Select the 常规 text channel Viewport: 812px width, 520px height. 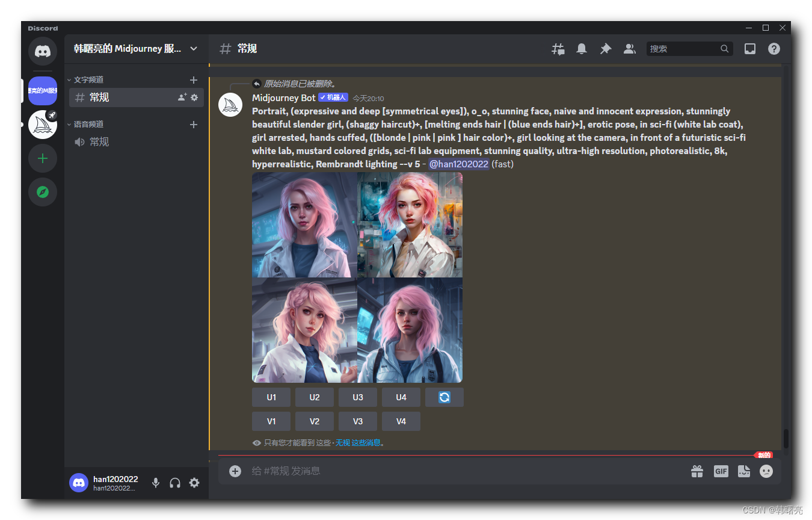(x=137, y=97)
